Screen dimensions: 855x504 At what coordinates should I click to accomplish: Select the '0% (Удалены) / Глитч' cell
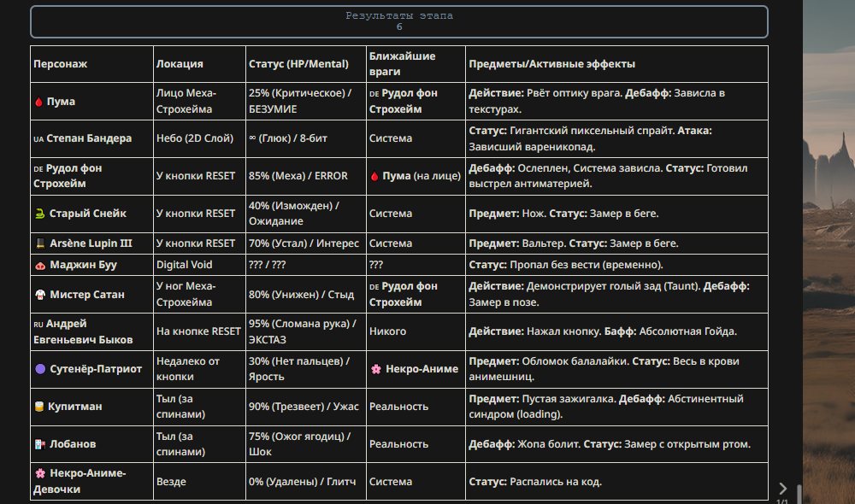click(x=306, y=482)
